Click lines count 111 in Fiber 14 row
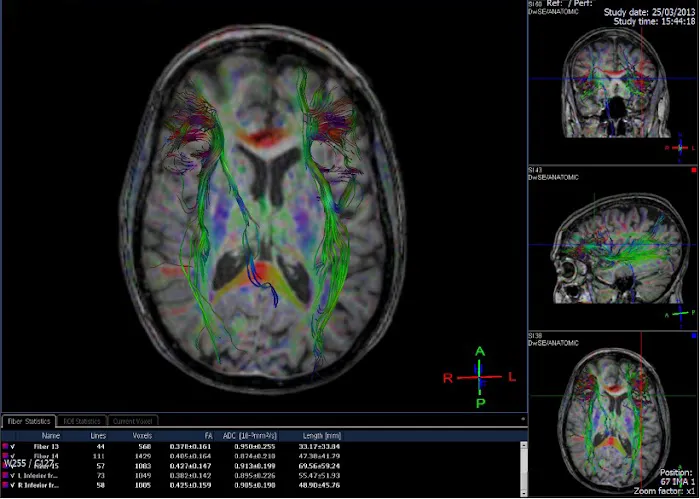The height and width of the screenshot is (499, 700). 99,456
